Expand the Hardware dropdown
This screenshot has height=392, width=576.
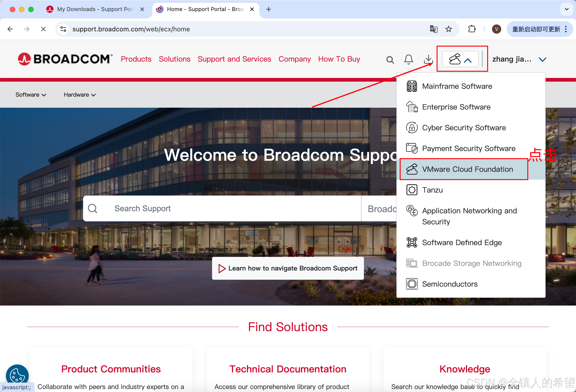(80, 95)
